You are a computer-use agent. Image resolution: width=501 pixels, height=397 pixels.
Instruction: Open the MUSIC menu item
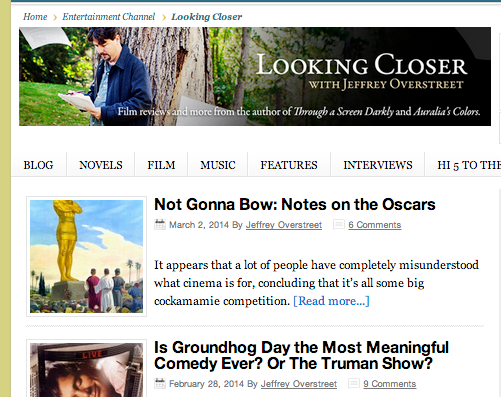coord(218,165)
